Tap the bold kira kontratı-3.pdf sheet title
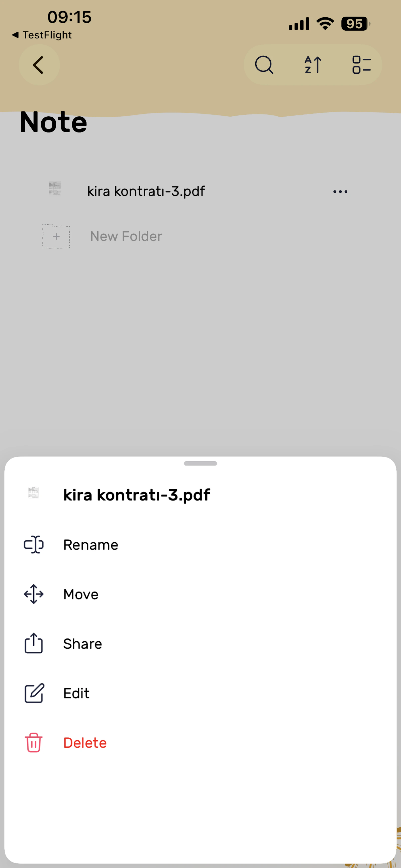This screenshot has height=868, width=401. 137,495
